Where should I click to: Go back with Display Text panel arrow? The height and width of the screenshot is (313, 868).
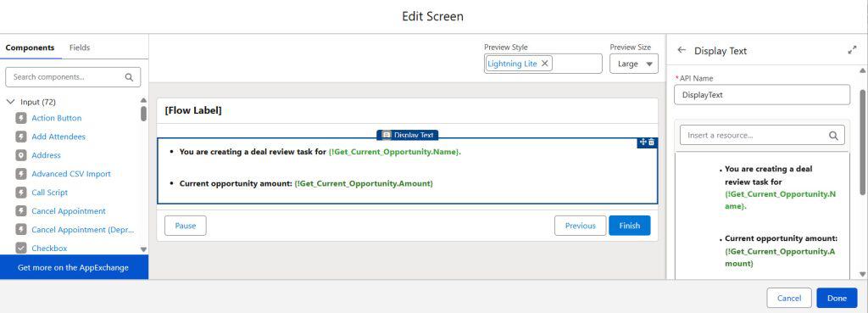(x=682, y=50)
